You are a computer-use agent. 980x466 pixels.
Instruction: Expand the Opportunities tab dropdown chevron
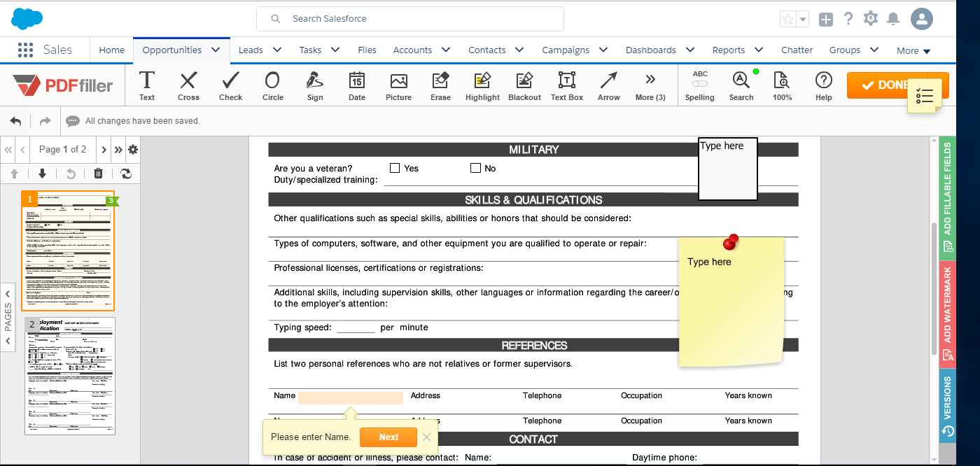pyautogui.click(x=216, y=50)
